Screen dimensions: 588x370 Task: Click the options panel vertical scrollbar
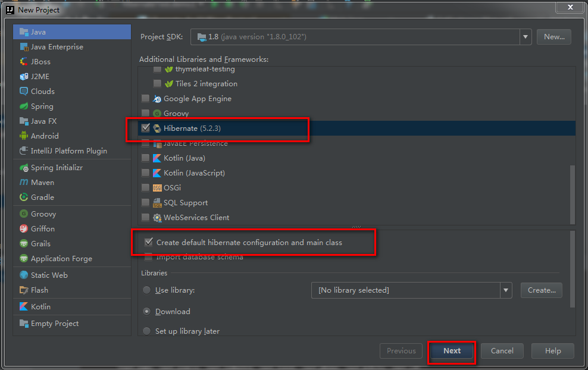(x=573, y=269)
